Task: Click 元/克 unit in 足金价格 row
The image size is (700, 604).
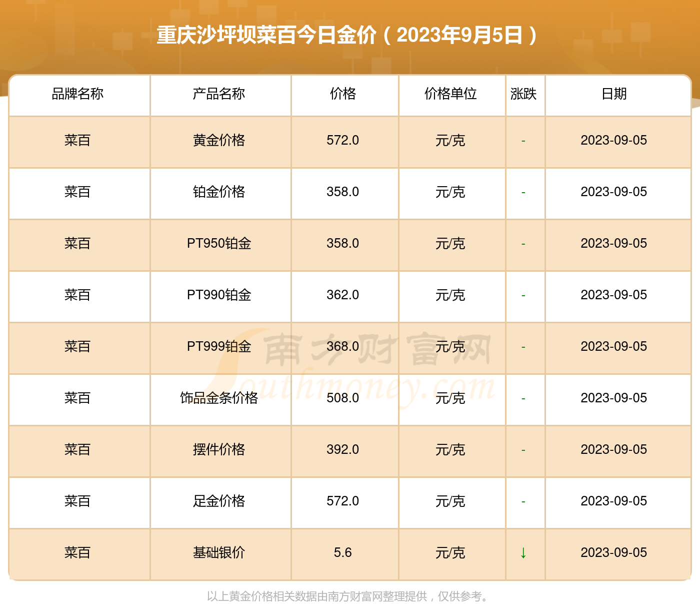Action: click(x=450, y=501)
